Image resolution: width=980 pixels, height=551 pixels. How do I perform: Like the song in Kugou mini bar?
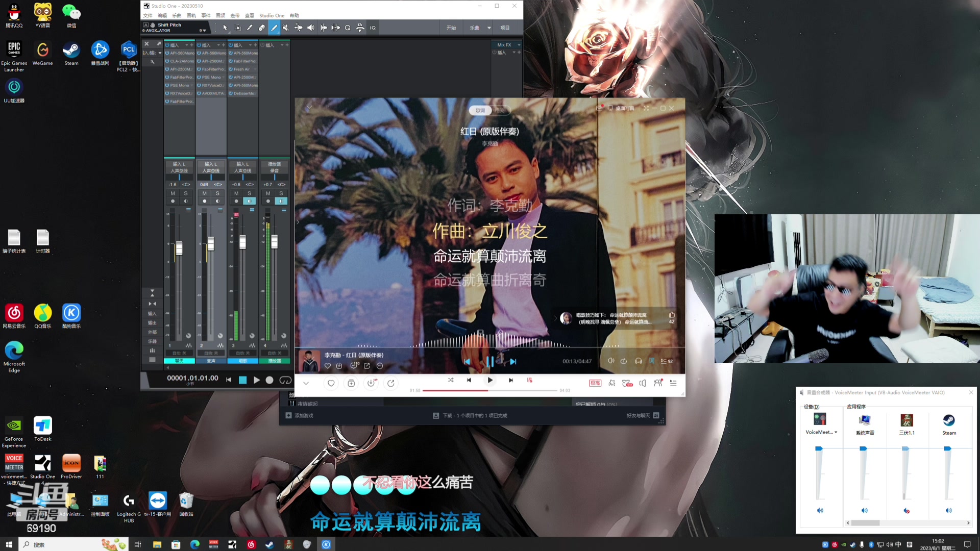328,365
